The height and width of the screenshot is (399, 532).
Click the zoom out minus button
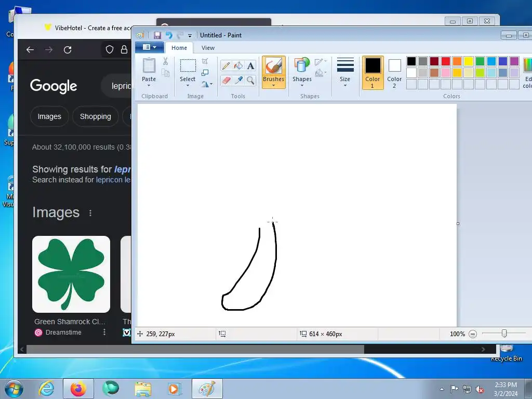[x=473, y=334]
